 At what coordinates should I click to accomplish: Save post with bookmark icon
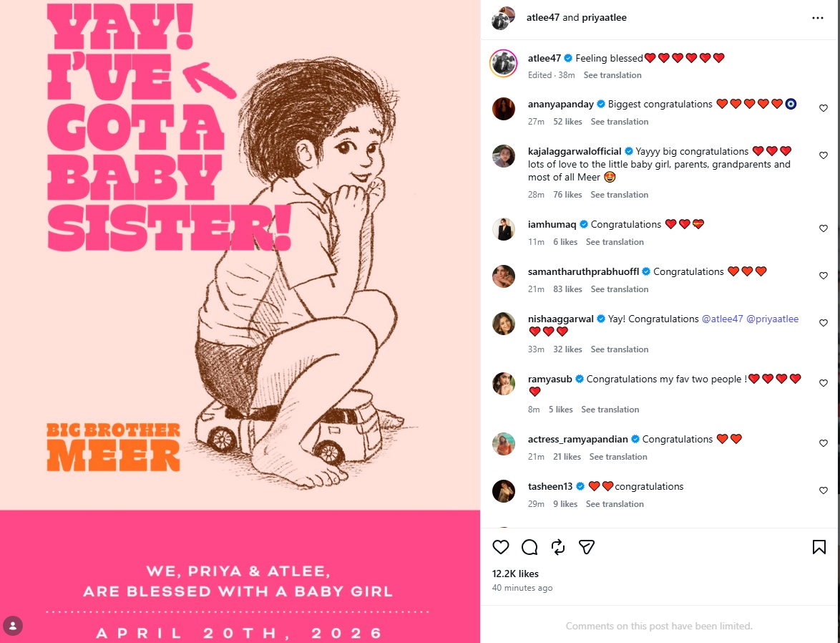pyautogui.click(x=819, y=546)
